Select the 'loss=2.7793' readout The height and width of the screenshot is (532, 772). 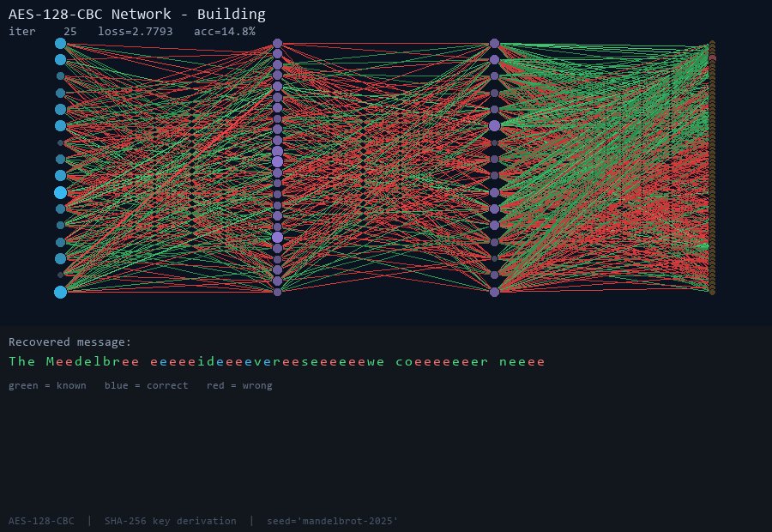click(x=136, y=32)
